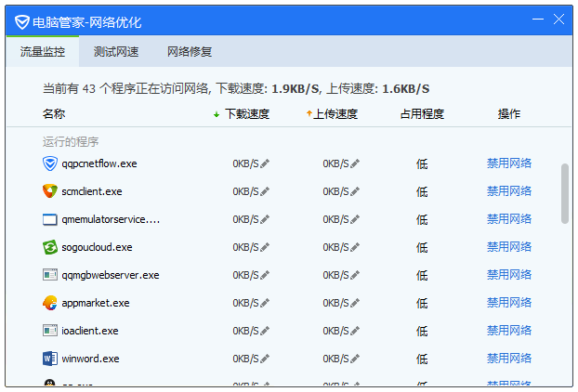Select the winword.exe process name
Image resolution: width=578 pixels, height=392 pixels.
tap(90, 359)
